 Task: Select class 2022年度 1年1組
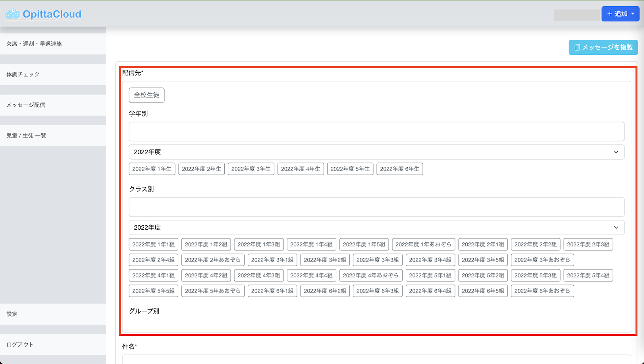pyautogui.click(x=154, y=244)
